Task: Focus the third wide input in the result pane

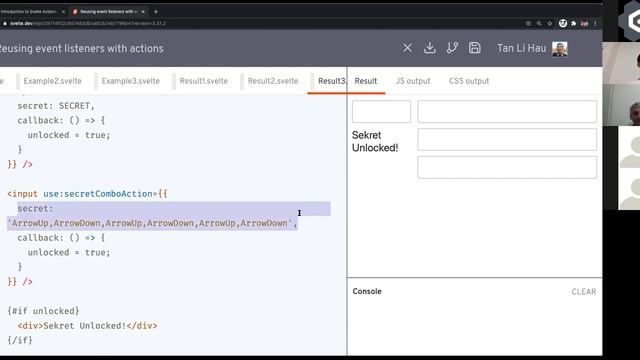Action: tap(507, 167)
